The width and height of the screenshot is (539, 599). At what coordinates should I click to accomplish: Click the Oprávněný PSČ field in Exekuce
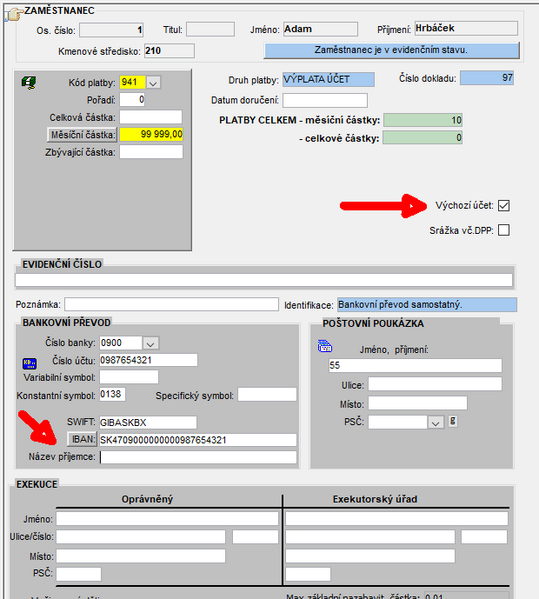[79, 574]
